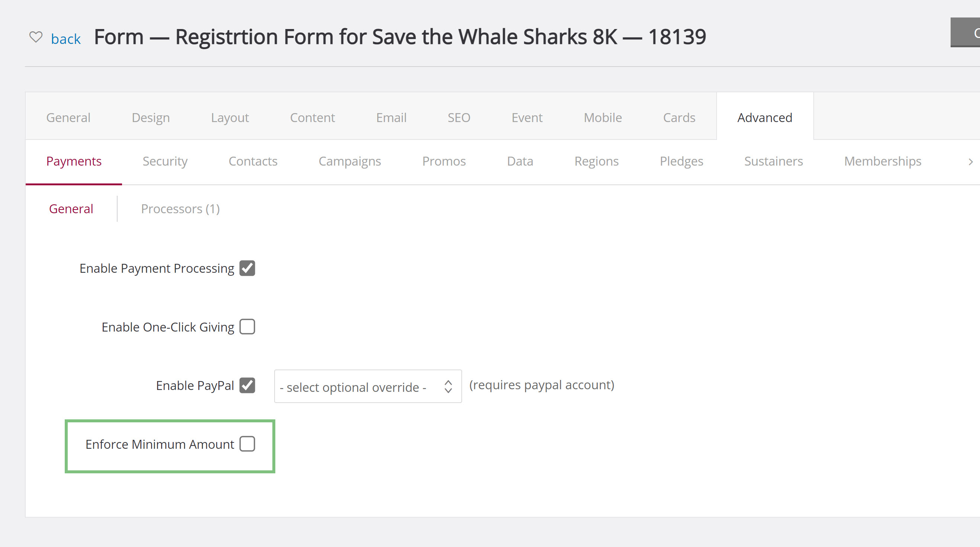
Task: Switch to the Data sub-tab
Action: [520, 161]
